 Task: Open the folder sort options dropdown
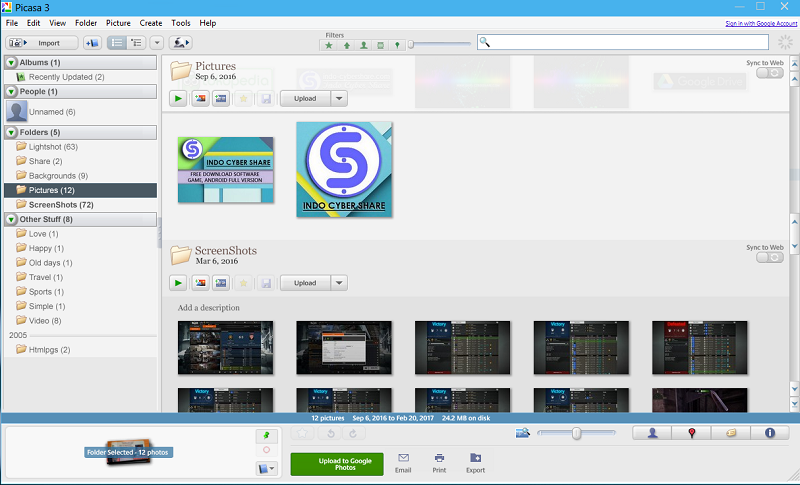tap(157, 43)
